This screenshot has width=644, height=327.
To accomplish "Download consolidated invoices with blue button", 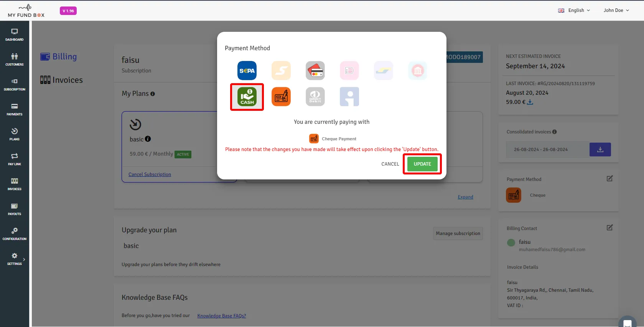I will pyautogui.click(x=600, y=150).
